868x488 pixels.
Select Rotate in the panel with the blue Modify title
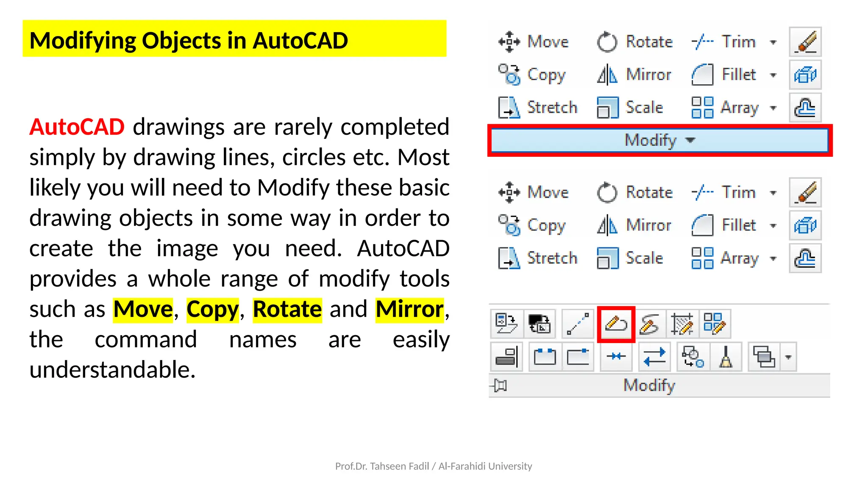click(635, 42)
